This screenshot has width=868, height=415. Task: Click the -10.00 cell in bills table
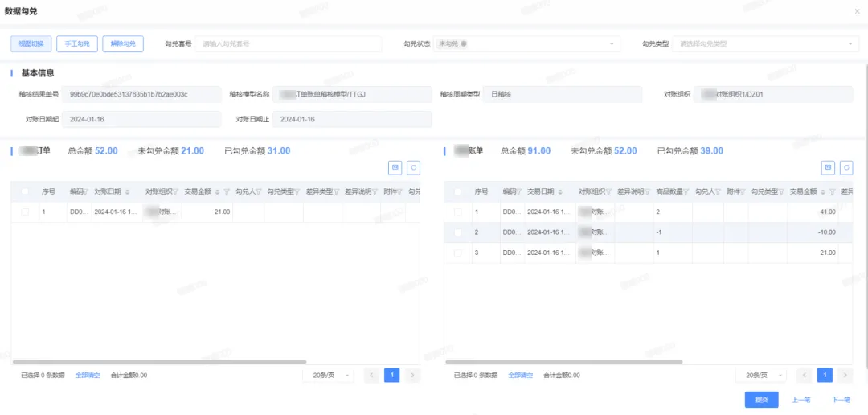coord(813,232)
